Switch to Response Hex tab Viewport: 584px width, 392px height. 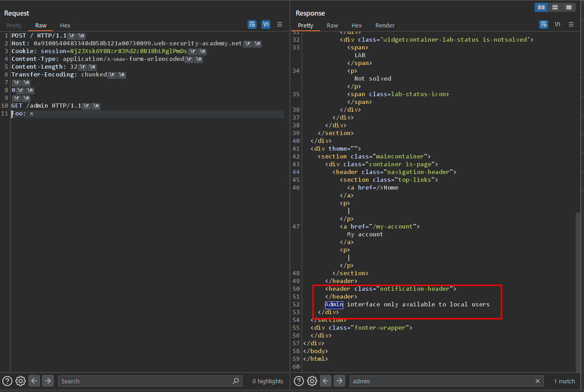357,26
